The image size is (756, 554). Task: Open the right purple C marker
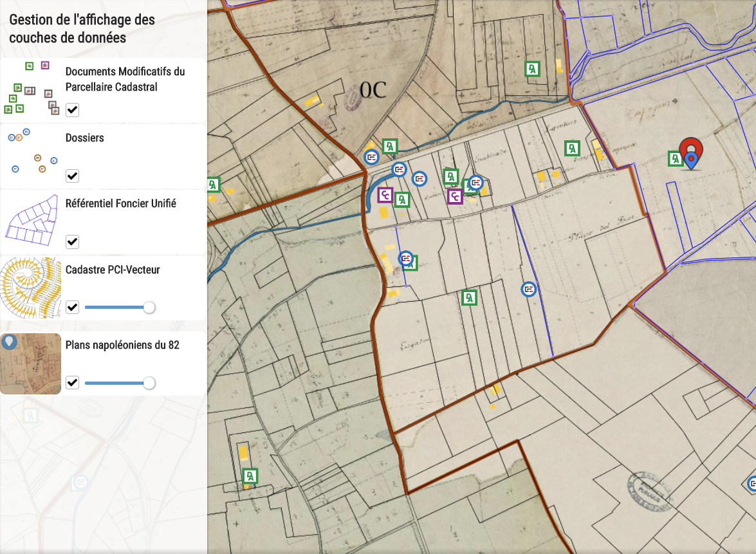[x=455, y=196]
